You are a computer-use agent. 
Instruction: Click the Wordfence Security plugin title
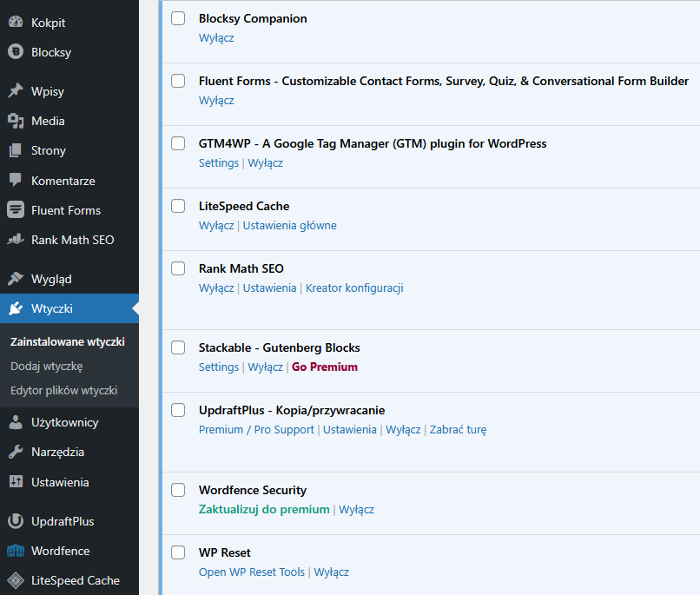pos(253,490)
